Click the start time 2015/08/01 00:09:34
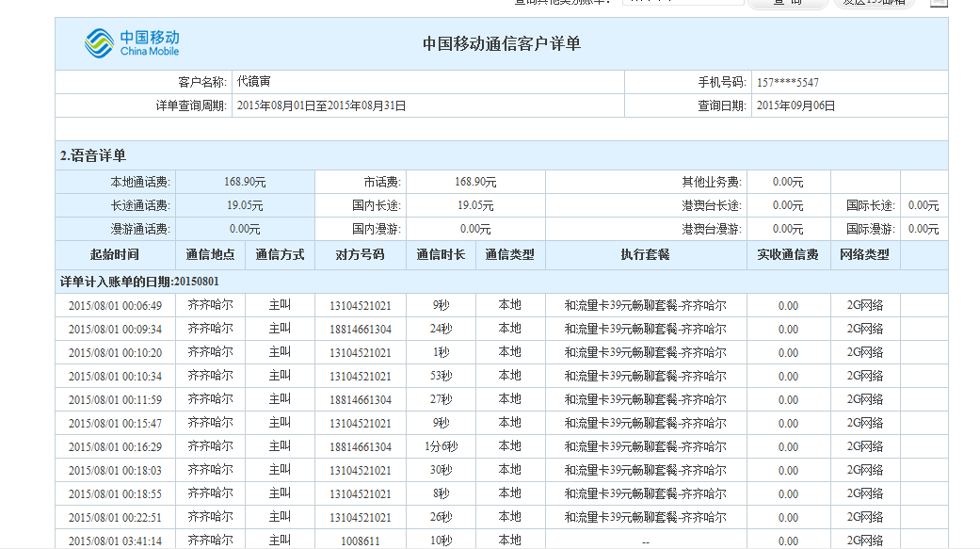 [x=115, y=329]
